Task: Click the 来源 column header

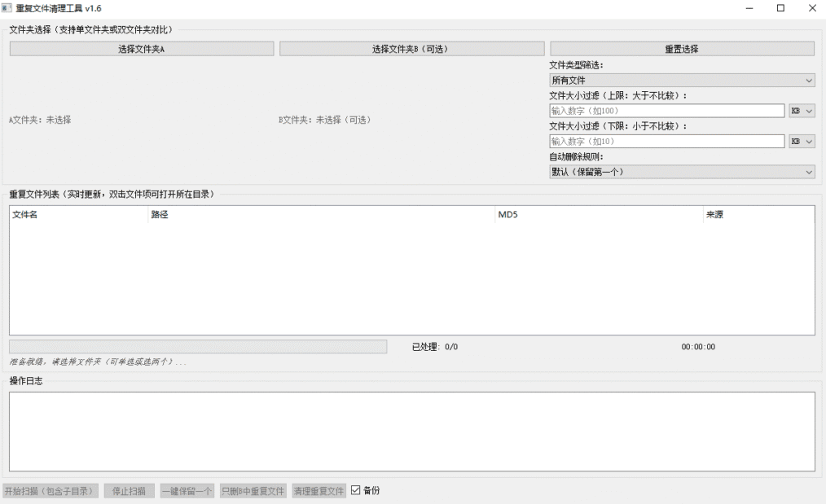Action: pyautogui.click(x=713, y=215)
